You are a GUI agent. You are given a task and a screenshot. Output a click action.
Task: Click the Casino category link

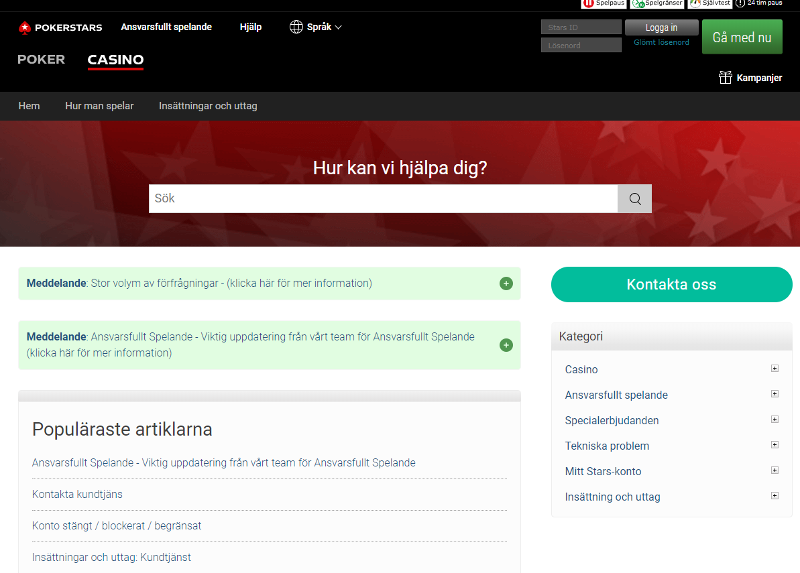[x=581, y=369]
